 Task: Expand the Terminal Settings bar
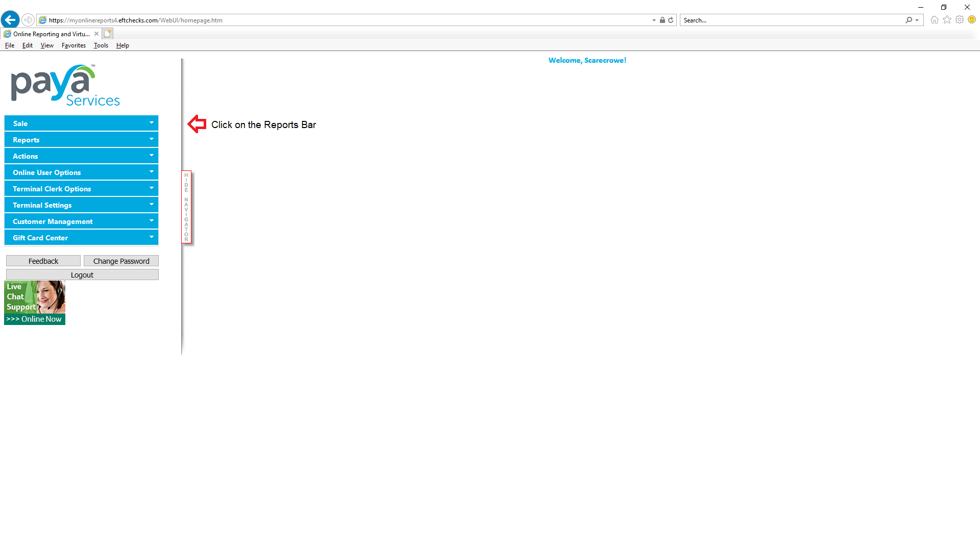(x=81, y=205)
